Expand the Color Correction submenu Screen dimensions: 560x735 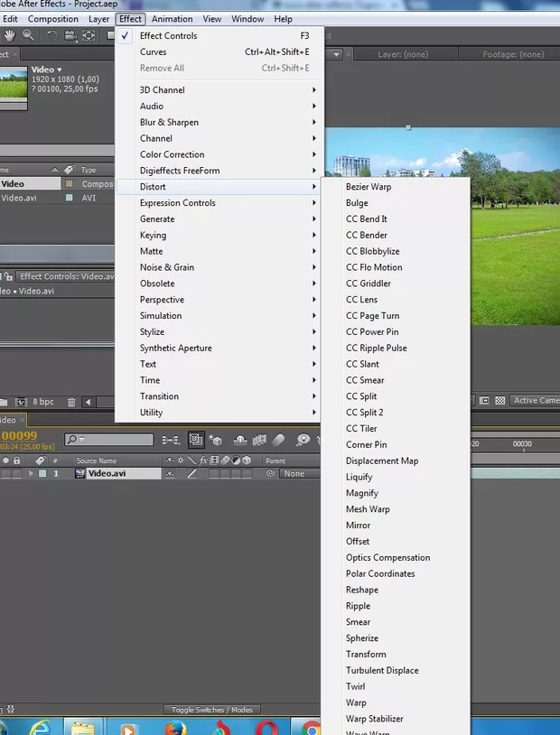[x=172, y=154]
